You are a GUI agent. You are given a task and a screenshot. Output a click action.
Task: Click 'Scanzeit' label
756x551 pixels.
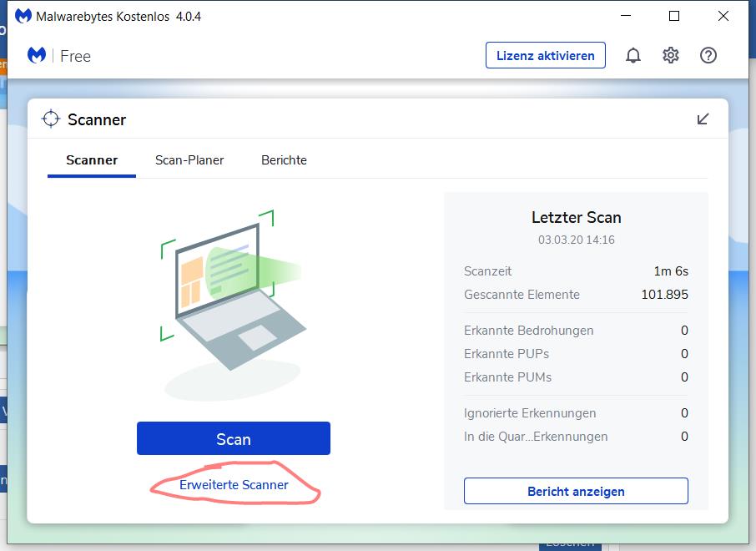487,271
